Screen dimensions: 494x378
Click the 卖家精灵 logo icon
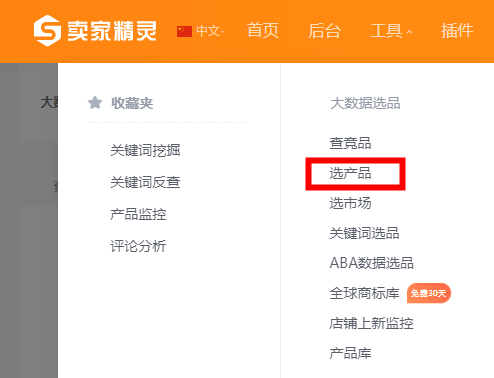point(47,30)
